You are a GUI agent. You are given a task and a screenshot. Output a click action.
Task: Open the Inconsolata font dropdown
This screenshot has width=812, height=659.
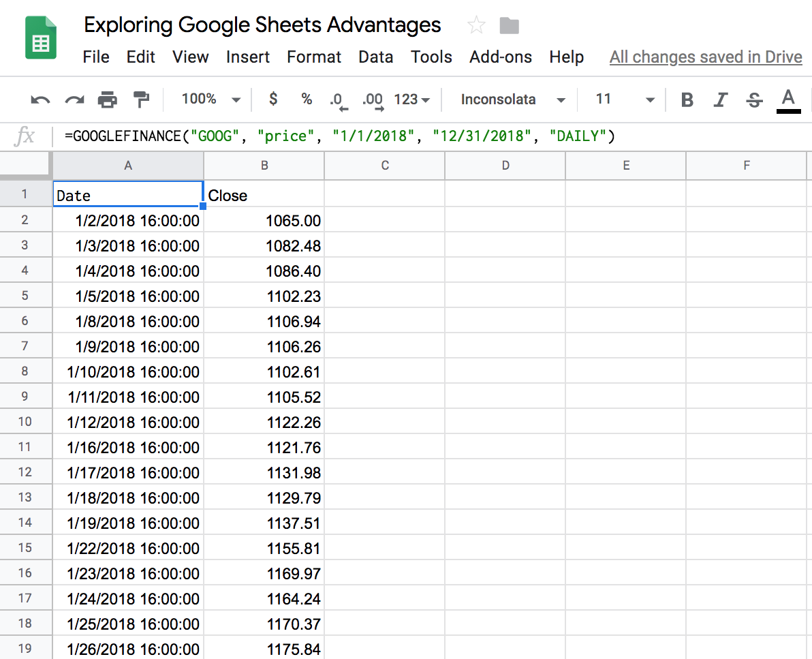click(x=511, y=99)
